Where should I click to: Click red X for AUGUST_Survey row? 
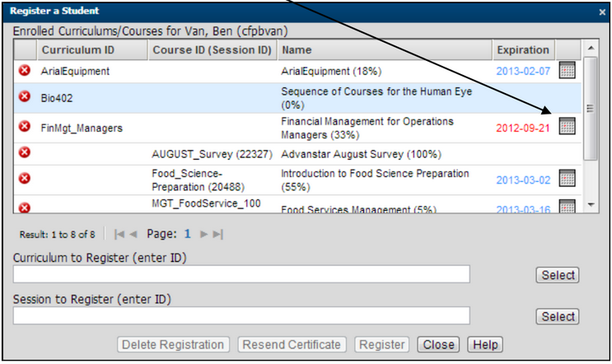tap(25, 152)
